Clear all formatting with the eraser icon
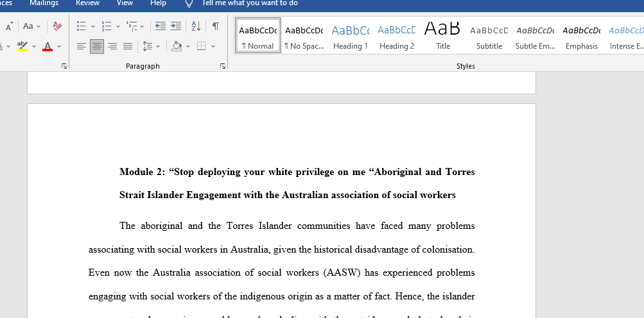The height and width of the screenshot is (318, 644). tap(58, 26)
